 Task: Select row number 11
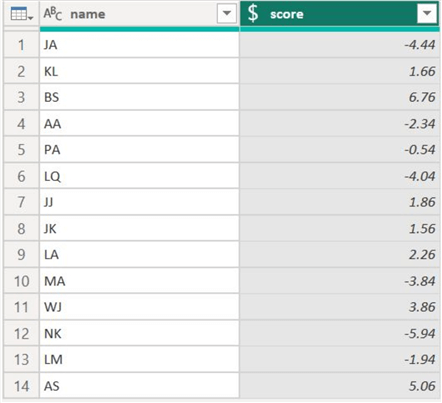21,307
